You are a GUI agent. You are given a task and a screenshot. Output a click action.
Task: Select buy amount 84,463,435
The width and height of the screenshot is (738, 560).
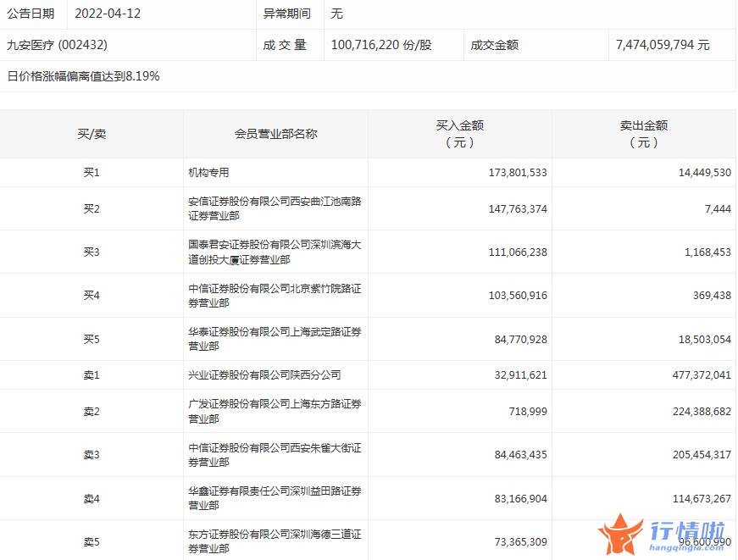(x=520, y=455)
